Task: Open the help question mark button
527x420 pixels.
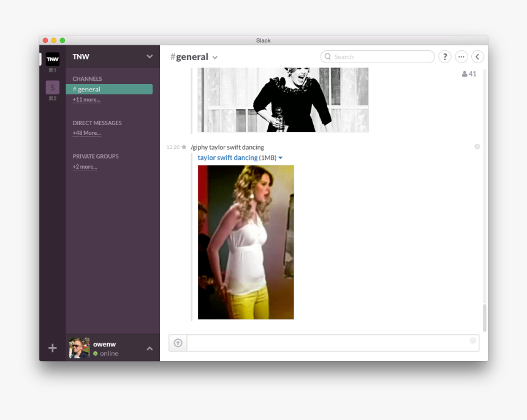Action: tap(445, 57)
